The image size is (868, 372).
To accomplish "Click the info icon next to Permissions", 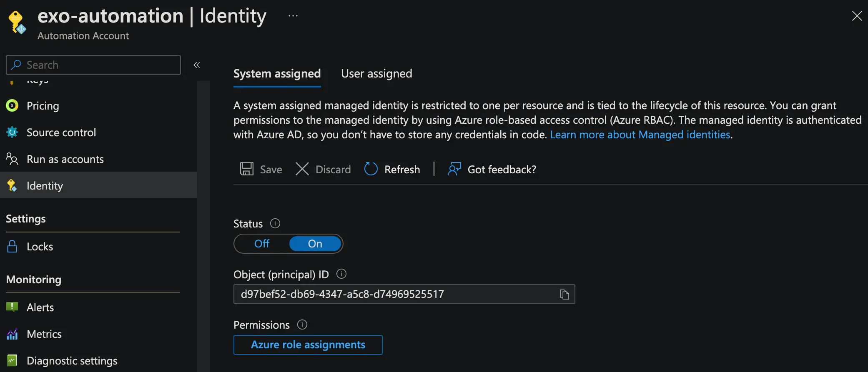I will [x=302, y=325].
